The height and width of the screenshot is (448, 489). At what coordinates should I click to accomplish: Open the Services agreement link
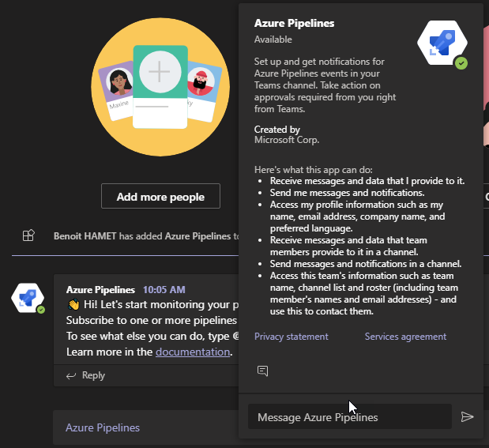405,337
